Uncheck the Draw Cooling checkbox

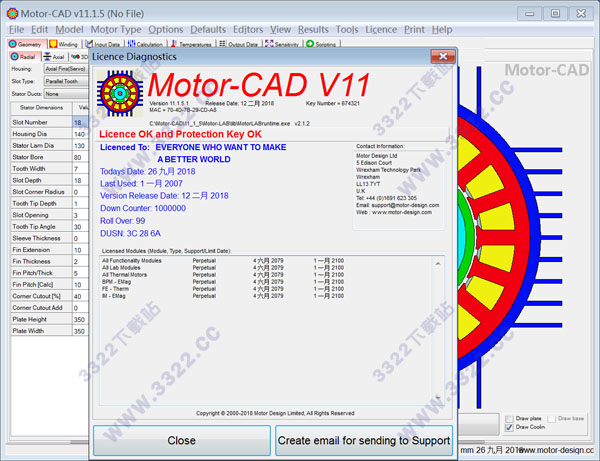click(509, 427)
